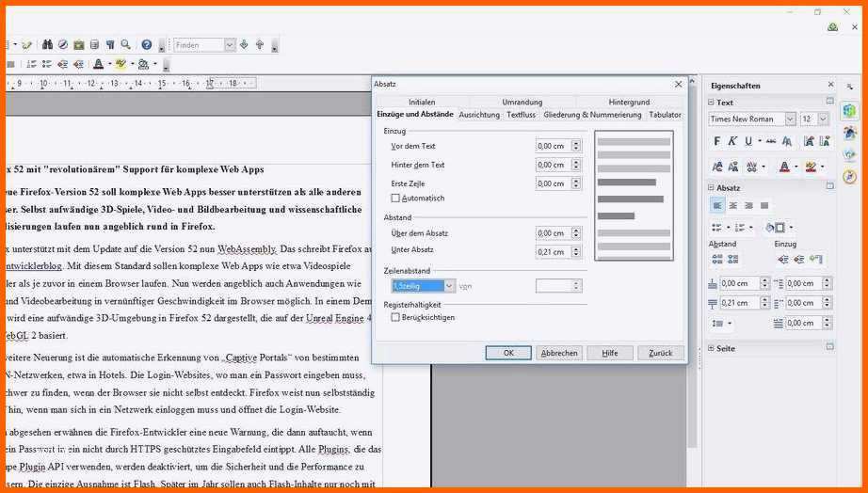868x493 pixels.
Task: Open the Data Sources icon in toolbar
Action: 95,45
